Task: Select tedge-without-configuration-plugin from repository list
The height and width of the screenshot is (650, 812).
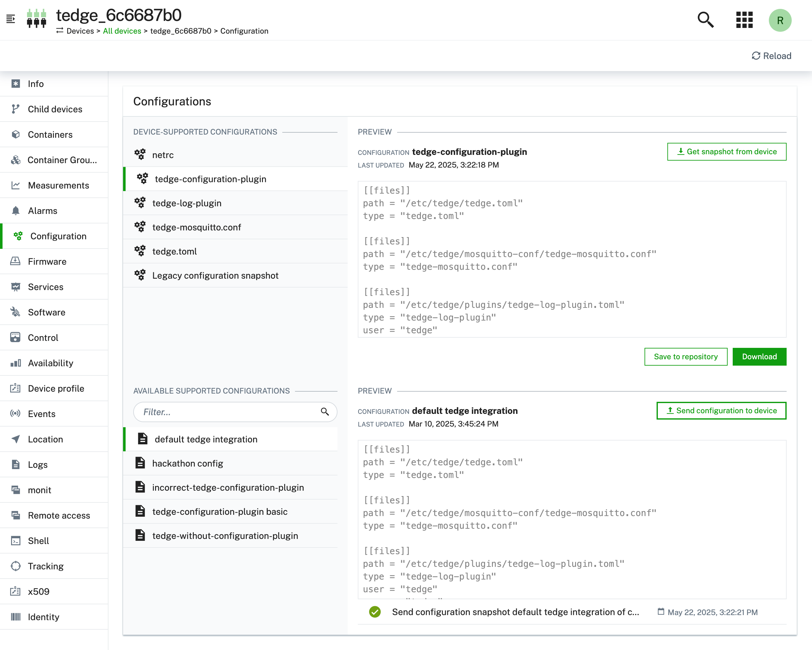Action: [x=225, y=536]
